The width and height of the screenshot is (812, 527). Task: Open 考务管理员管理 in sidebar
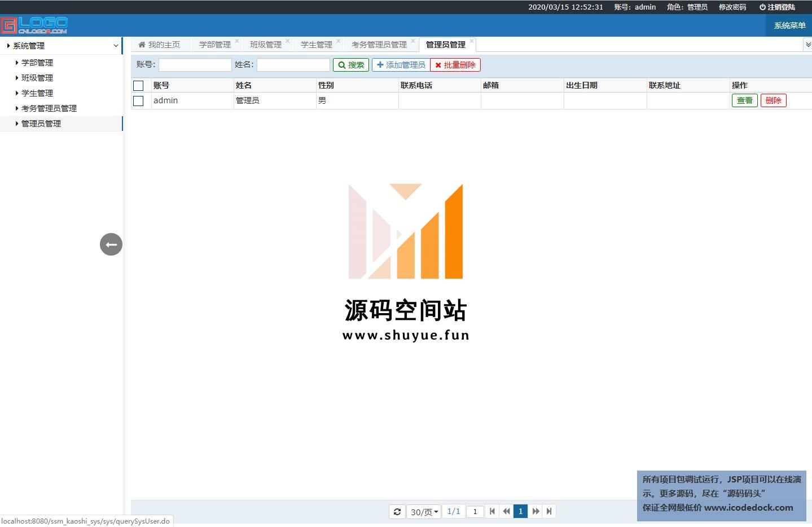[x=49, y=108]
